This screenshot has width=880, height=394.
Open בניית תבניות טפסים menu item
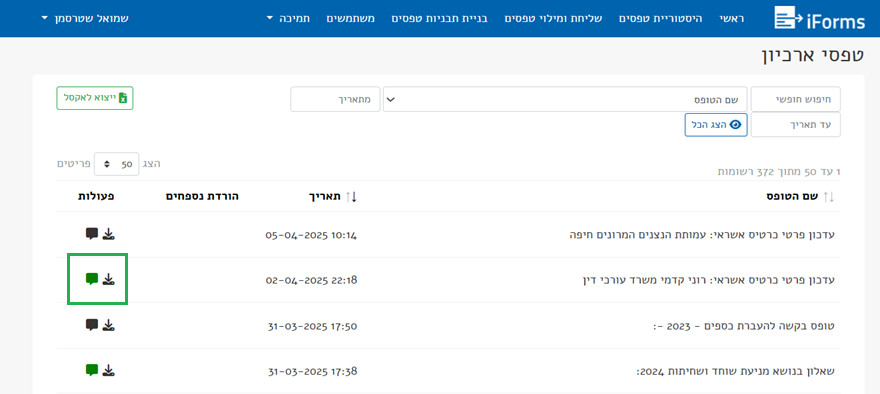[439, 19]
